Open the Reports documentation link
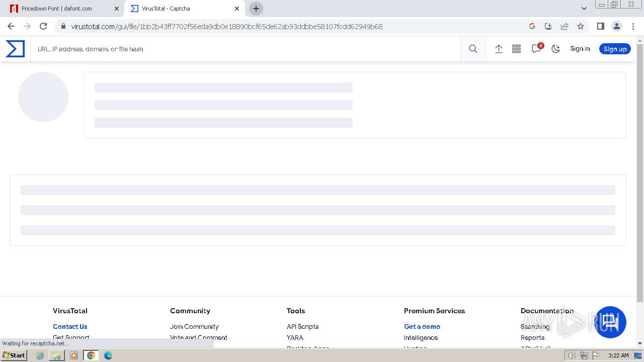The width and height of the screenshot is (644, 362). tap(532, 337)
